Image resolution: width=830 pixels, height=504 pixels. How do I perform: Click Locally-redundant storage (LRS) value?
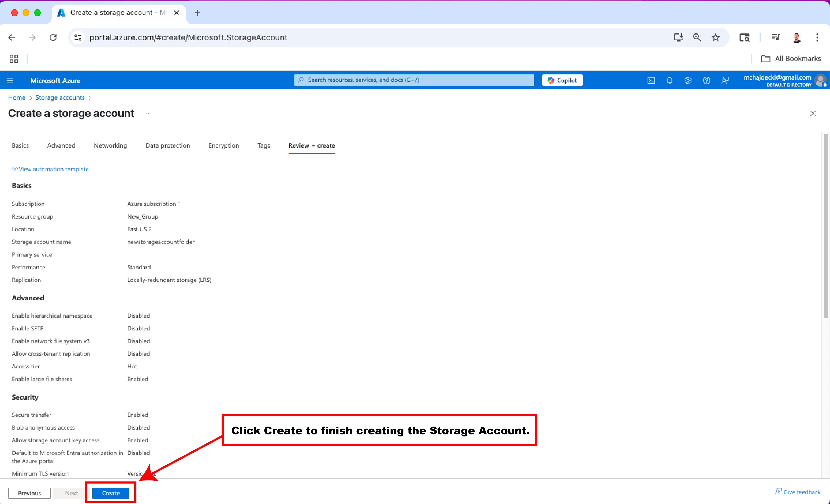[169, 280]
